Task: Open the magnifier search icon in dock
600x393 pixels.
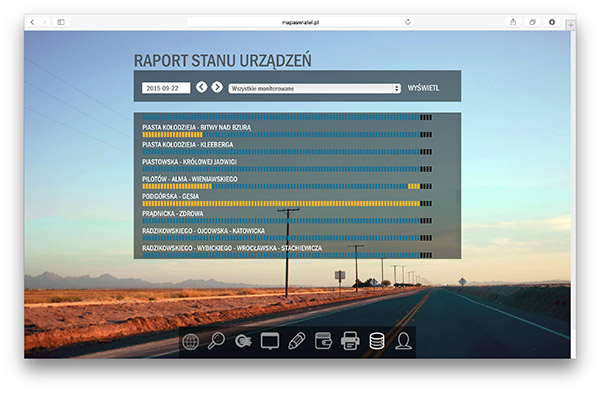Action: point(216,341)
